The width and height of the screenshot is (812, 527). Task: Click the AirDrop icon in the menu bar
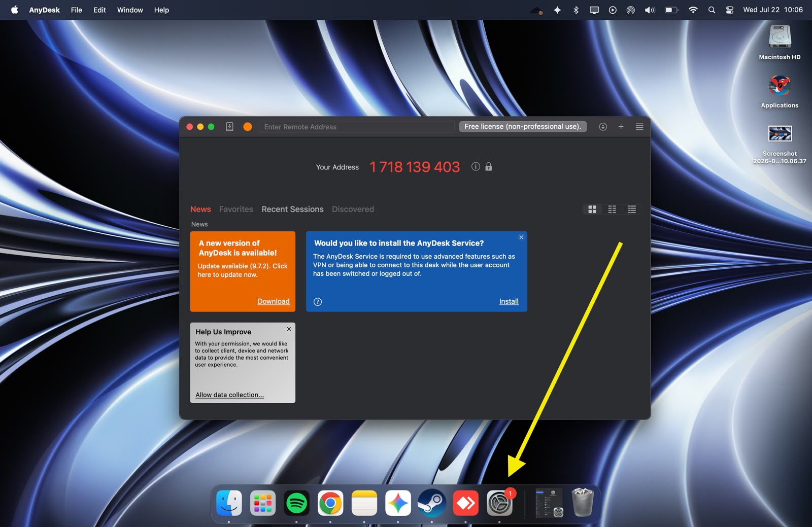[x=631, y=10]
